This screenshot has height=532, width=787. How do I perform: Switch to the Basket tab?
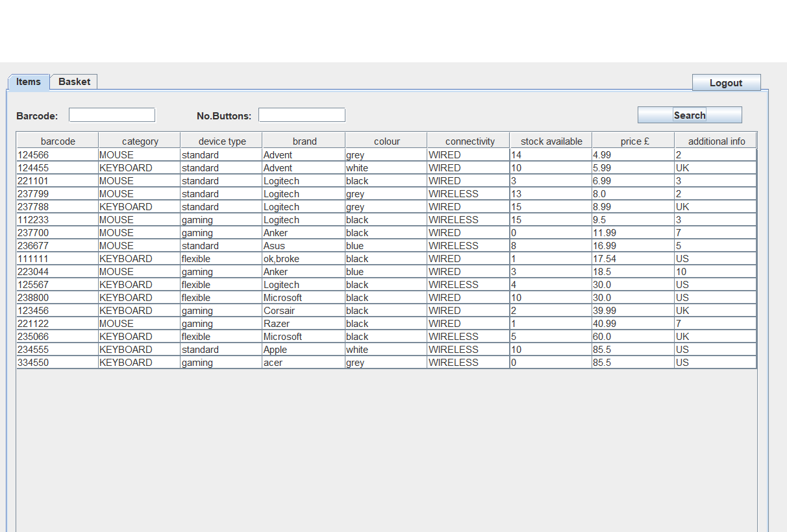point(74,82)
